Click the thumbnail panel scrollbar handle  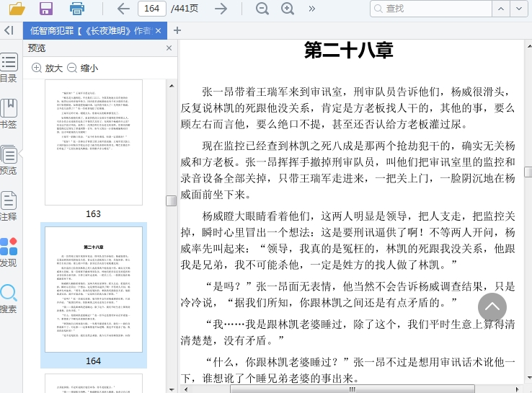point(172,200)
